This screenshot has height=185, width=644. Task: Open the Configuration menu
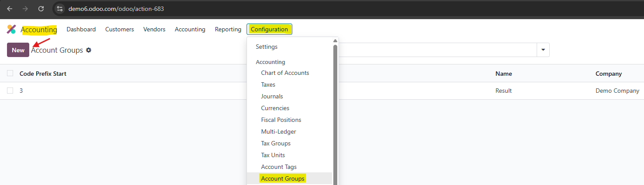269,29
